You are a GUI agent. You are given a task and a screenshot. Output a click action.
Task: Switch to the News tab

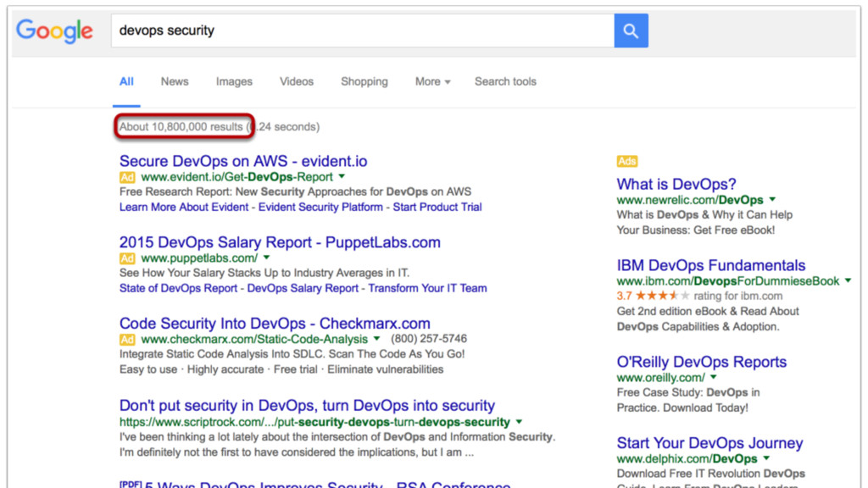175,81
